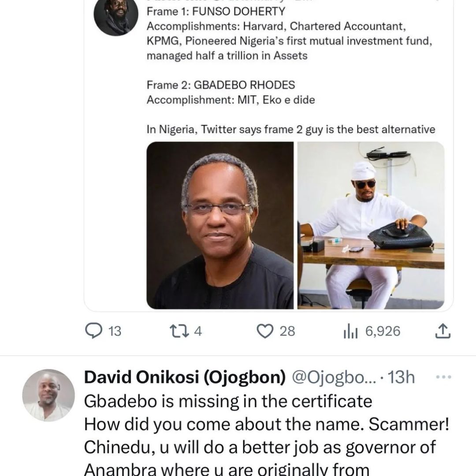This screenshot has height=476, width=476.
Task: Click the retweet count 4
Action: point(198,331)
